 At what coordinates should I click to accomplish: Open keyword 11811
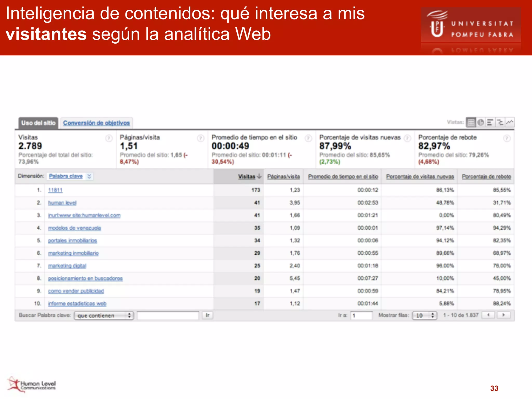(x=55, y=190)
